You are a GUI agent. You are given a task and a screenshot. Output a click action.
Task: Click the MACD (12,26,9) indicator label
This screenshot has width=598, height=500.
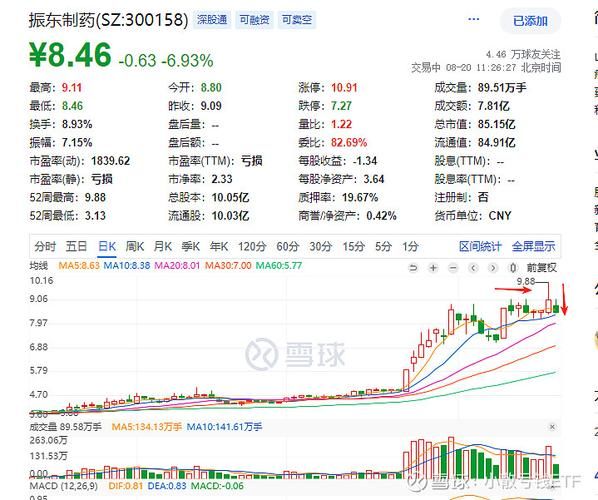(64, 486)
